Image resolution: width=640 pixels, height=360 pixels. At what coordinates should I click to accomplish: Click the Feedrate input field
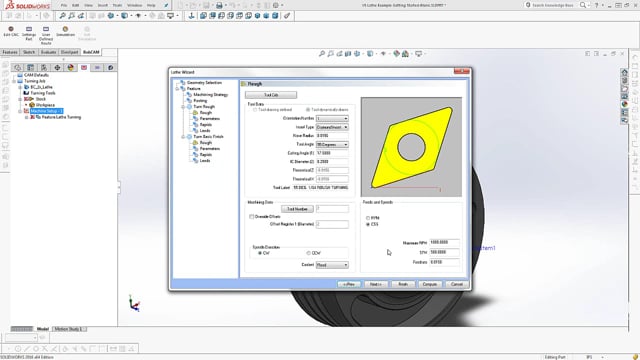[x=444, y=262]
